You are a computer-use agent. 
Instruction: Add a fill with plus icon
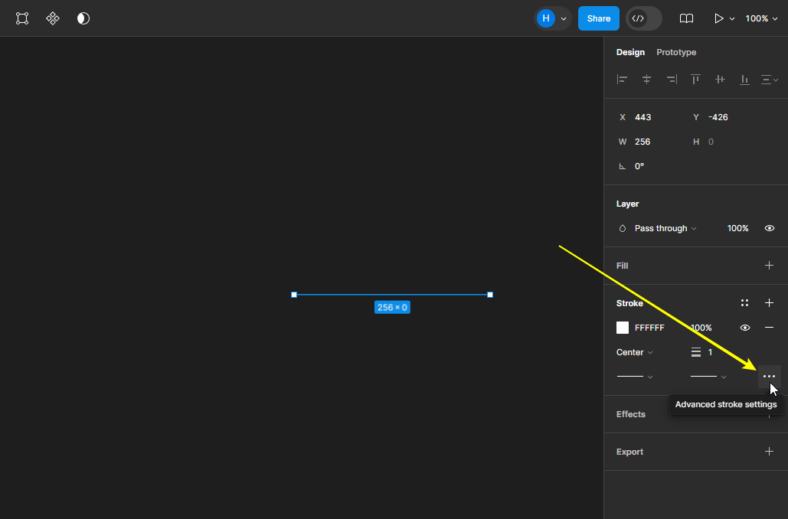[x=769, y=265]
